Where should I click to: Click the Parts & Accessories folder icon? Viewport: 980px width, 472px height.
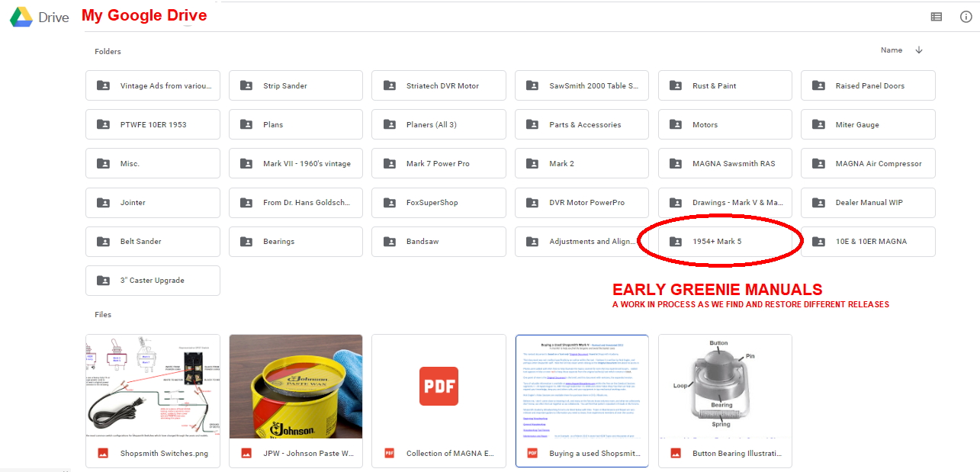click(x=532, y=124)
